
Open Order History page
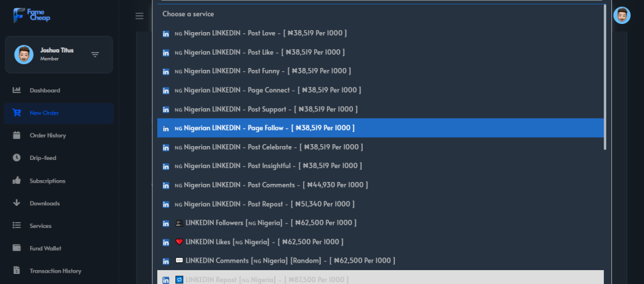coord(58,135)
